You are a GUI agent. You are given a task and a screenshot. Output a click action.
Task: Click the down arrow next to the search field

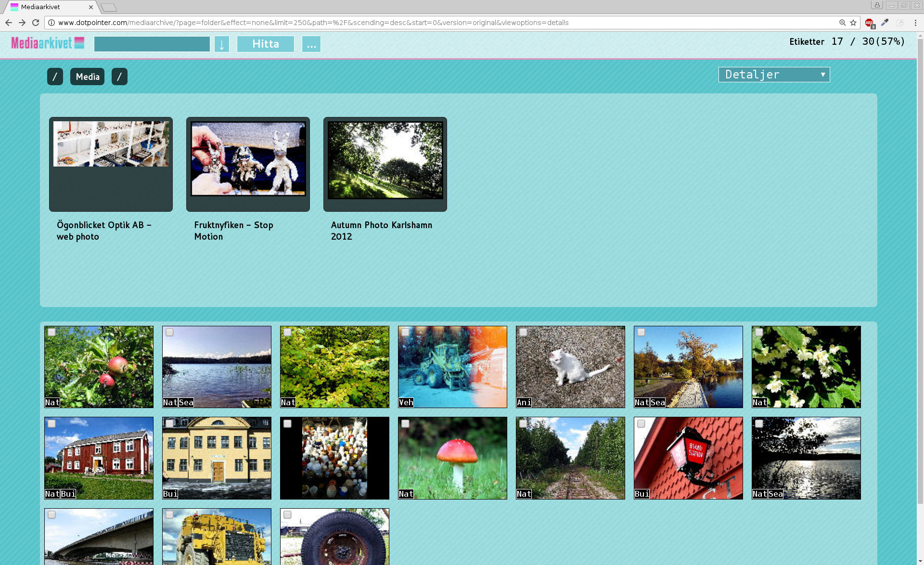(x=221, y=44)
